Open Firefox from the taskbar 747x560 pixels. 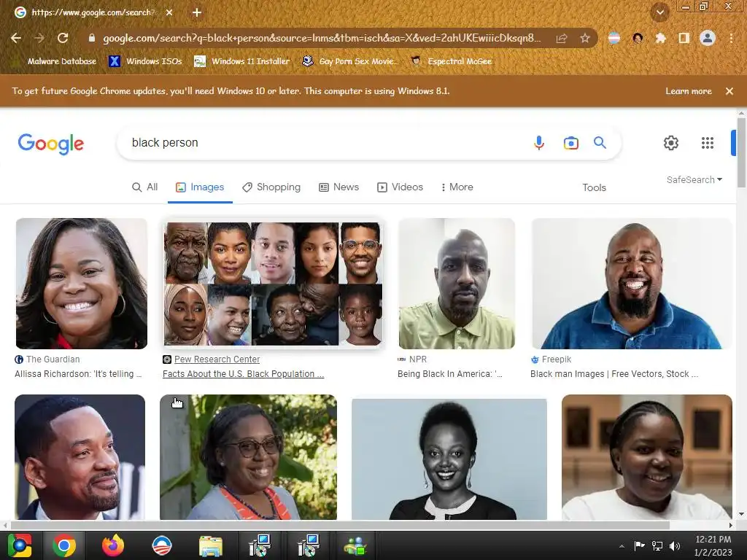pyautogui.click(x=113, y=545)
